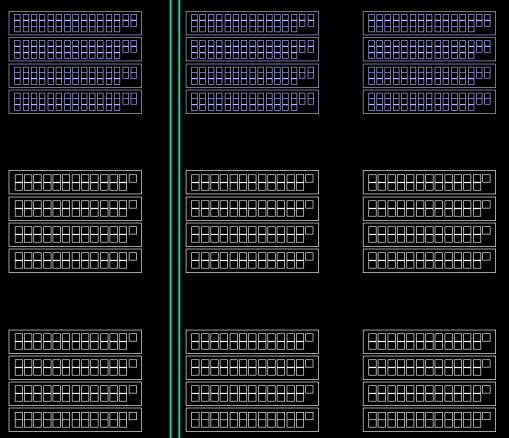This screenshot has width=509, height=438.
Task: Select last block of bottom gray group, right column
Action: coord(429,420)
